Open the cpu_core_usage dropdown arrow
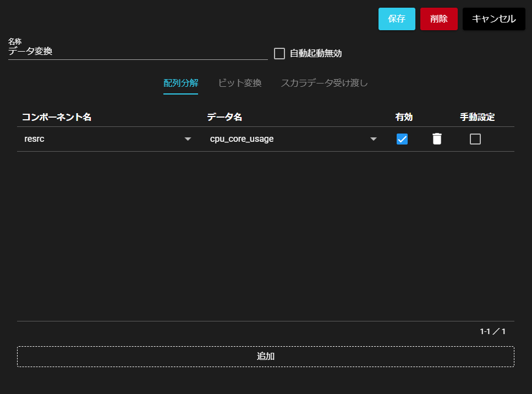Screen dimensions: 532x394 (x=374, y=139)
